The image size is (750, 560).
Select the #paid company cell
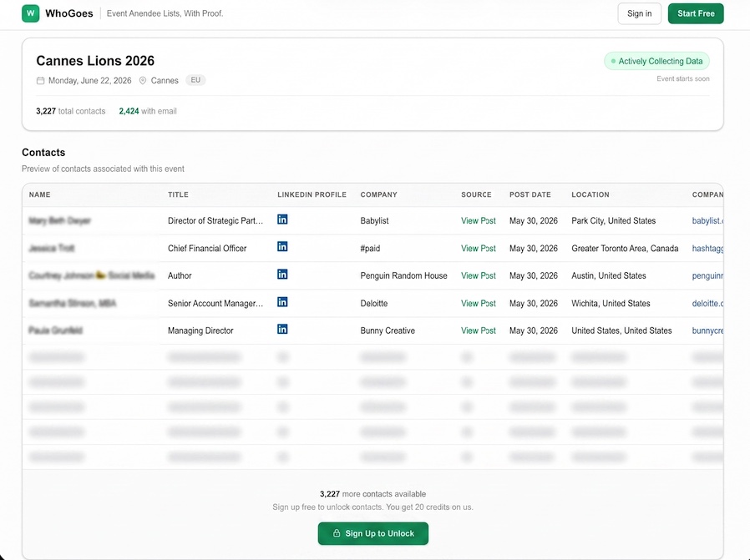click(x=370, y=249)
